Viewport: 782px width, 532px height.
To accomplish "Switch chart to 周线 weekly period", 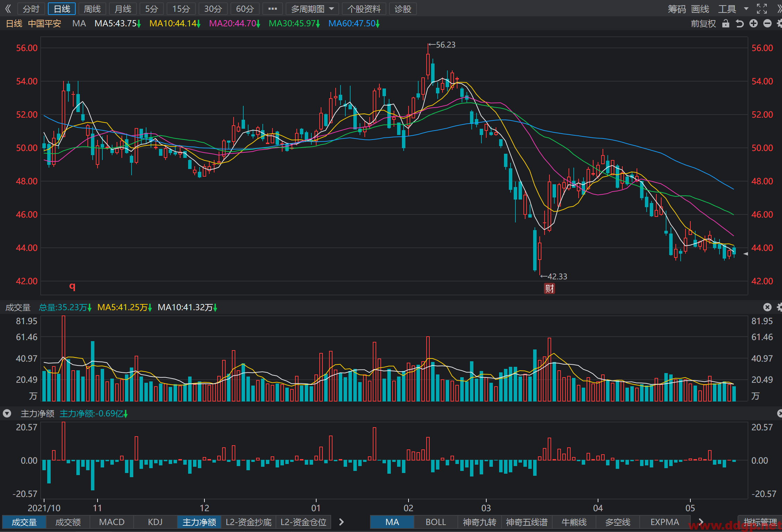I will (x=92, y=9).
